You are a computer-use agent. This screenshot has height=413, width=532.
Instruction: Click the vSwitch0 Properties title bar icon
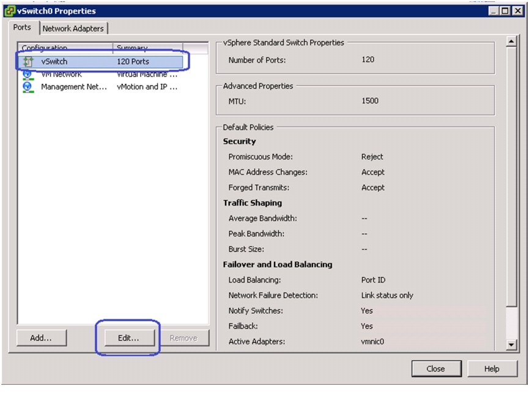[x=10, y=11]
